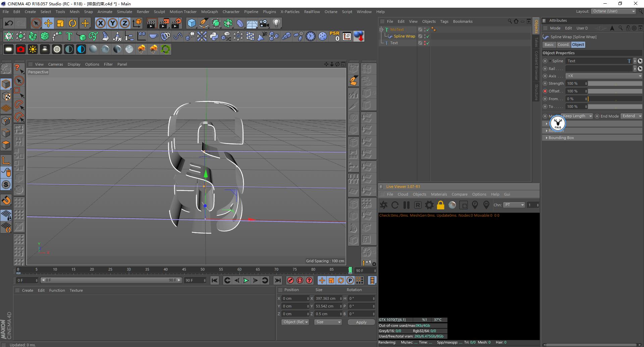This screenshot has width=644, height=347.
Task: Select the Rotate tool in the top toolbar
Action: (72, 23)
